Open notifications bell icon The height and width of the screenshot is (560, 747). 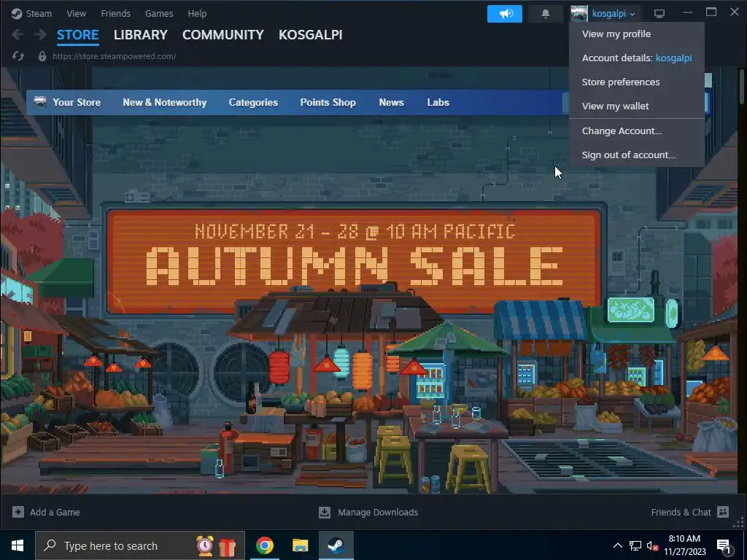546,14
